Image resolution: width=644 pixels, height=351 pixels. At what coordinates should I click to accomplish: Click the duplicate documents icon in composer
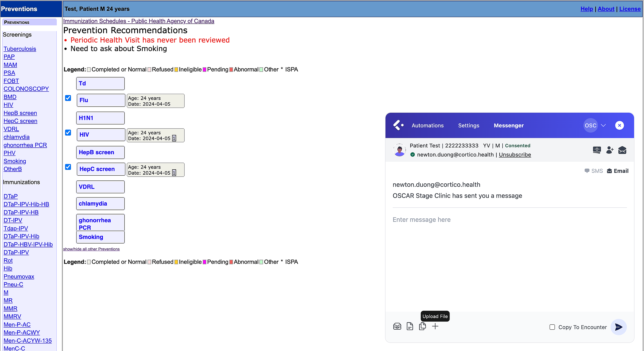(x=422, y=326)
